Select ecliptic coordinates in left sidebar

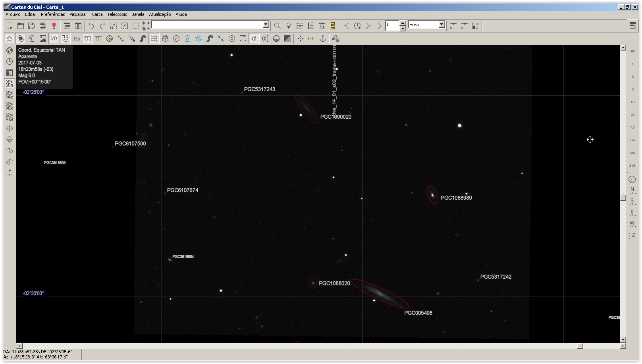(10, 106)
